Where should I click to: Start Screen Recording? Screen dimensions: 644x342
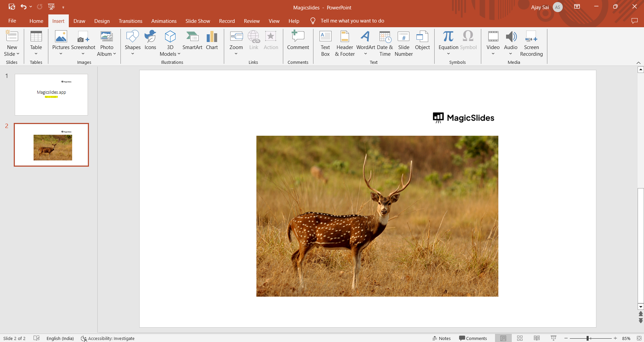pos(531,44)
